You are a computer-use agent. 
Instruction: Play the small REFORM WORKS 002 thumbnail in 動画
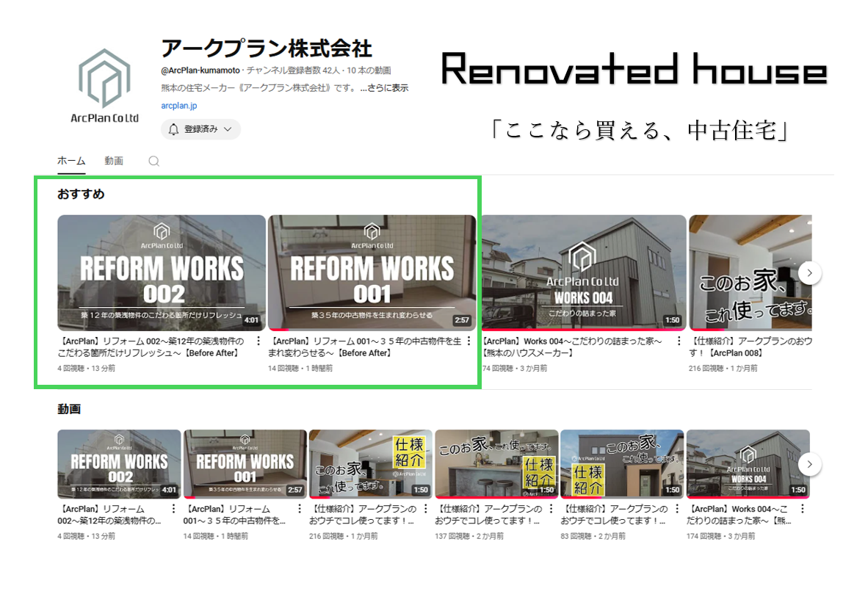119,464
